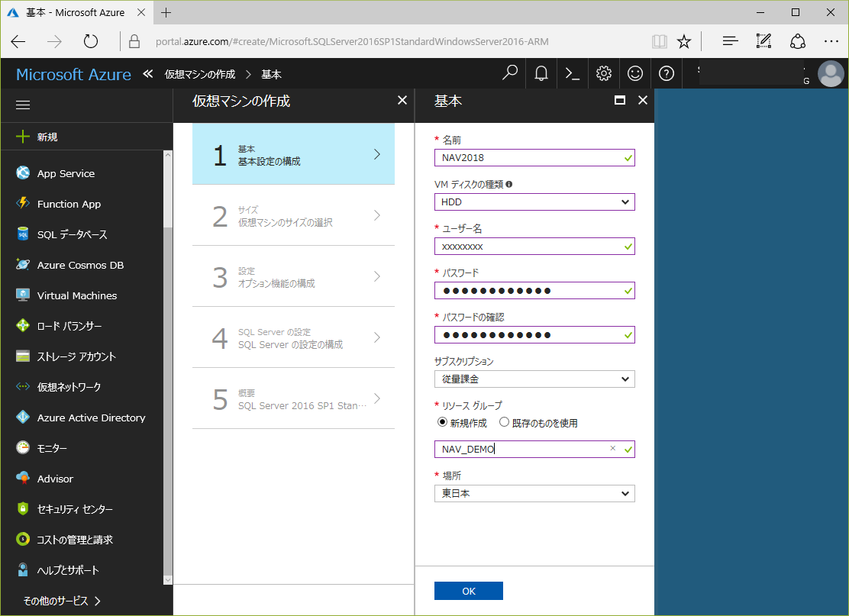Image resolution: width=849 pixels, height=616 pixels.
Task: Expand その他のサービス
Action: 62,600
